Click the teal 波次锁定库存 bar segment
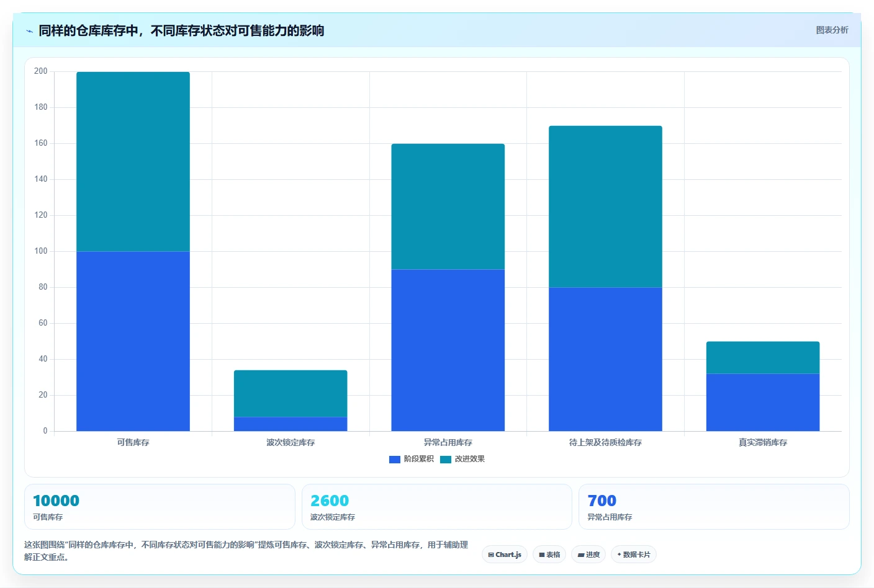 tap(291, 393)
